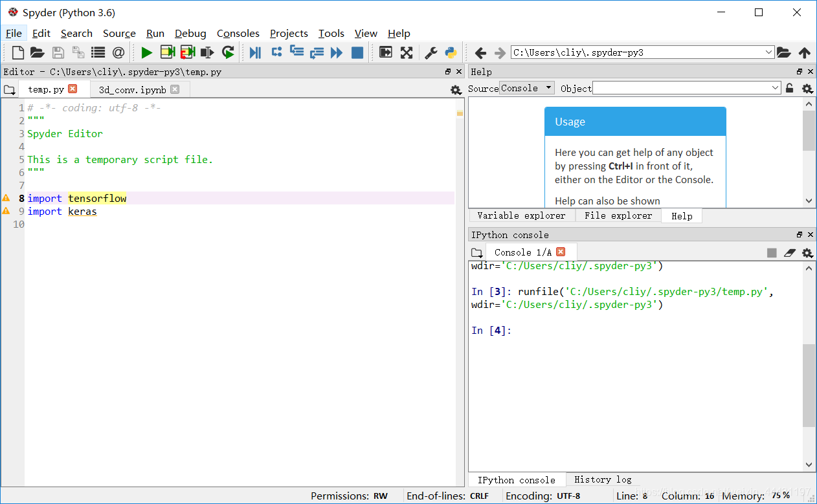The image size is (817, 504).
Task: Save file using the floppy disk icon
Action: click(x=58, y=52)
